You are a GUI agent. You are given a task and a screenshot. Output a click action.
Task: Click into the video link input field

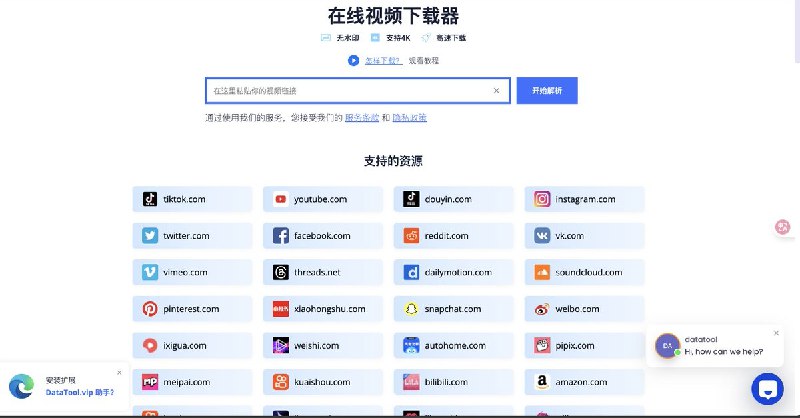pyautogui.click(x=358, y=90)
